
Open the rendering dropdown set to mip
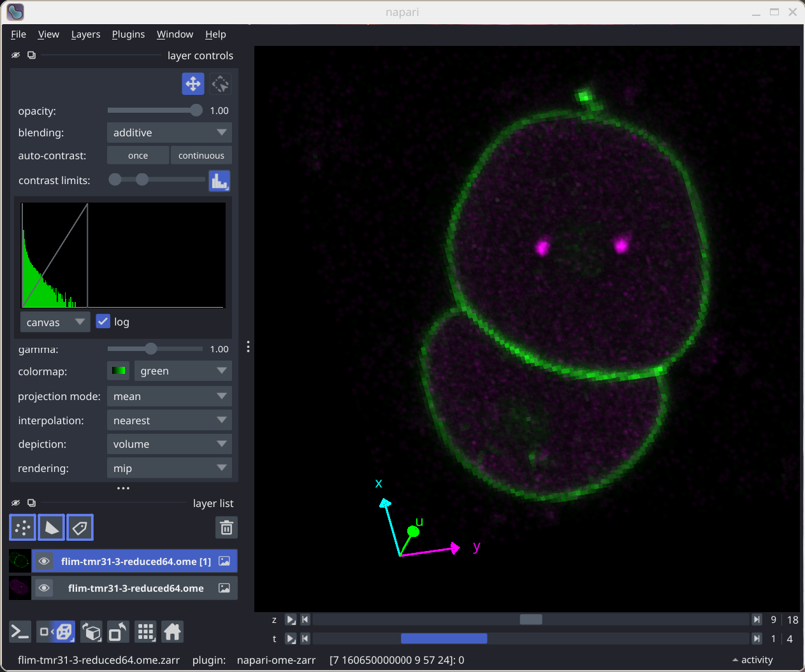point(170,468)
